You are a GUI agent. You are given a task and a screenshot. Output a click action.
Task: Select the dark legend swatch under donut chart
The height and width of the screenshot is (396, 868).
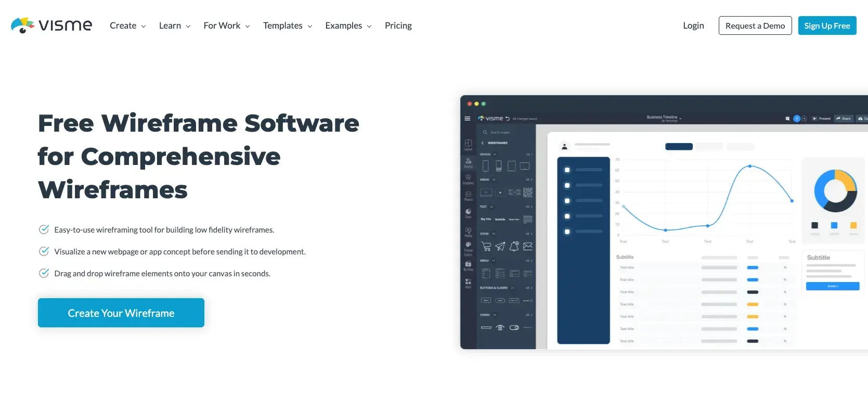(814, 225)
